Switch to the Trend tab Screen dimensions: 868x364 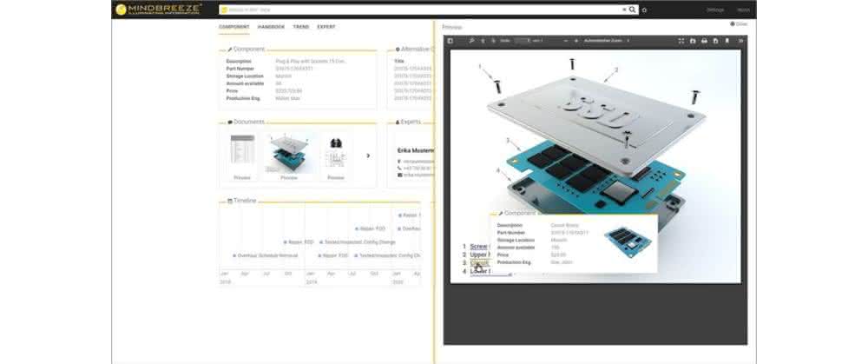point(301,27)
